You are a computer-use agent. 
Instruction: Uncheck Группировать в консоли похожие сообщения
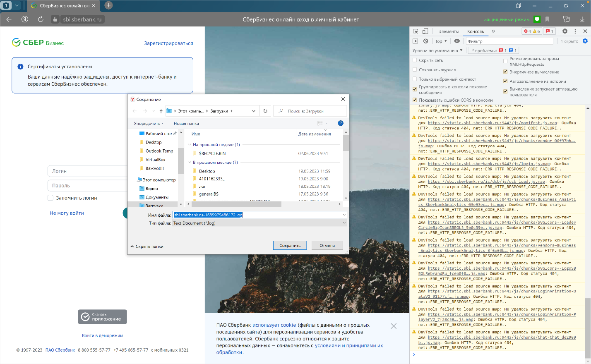pos(415,89)
